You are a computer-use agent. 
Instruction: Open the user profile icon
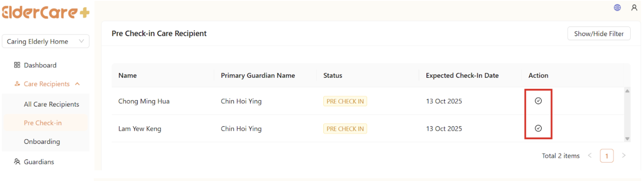(x=634, y=8)
